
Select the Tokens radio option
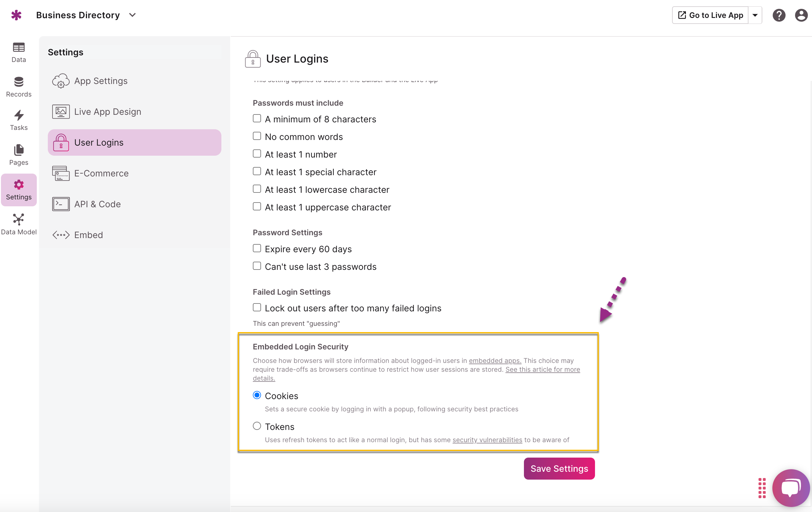coord(257,426)
